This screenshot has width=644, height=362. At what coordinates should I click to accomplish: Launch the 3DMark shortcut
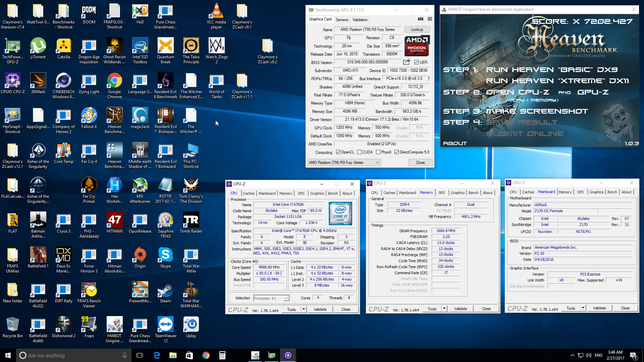pyautogui.click(x=38, y=84)
